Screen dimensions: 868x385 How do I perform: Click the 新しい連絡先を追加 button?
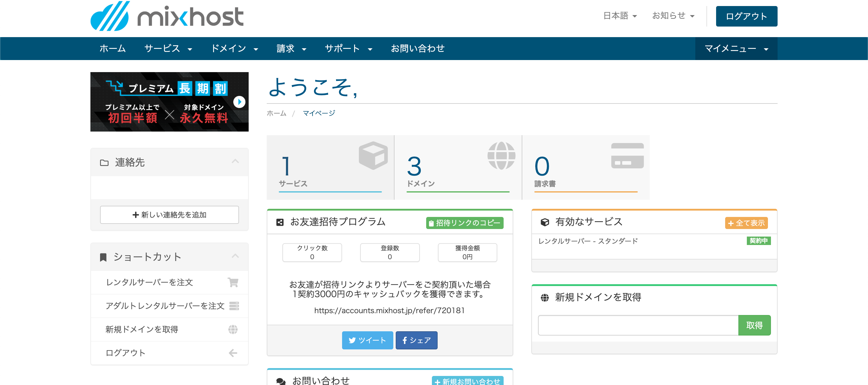[x=169, y=215]
